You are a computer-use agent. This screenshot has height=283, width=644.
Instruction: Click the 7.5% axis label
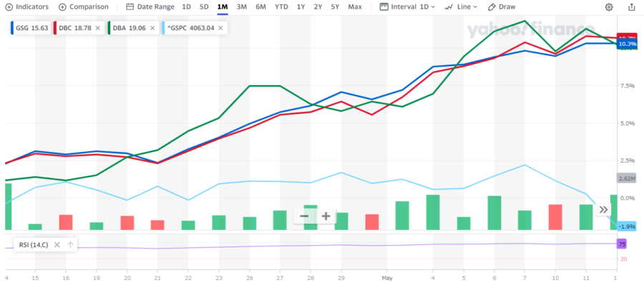627,85
